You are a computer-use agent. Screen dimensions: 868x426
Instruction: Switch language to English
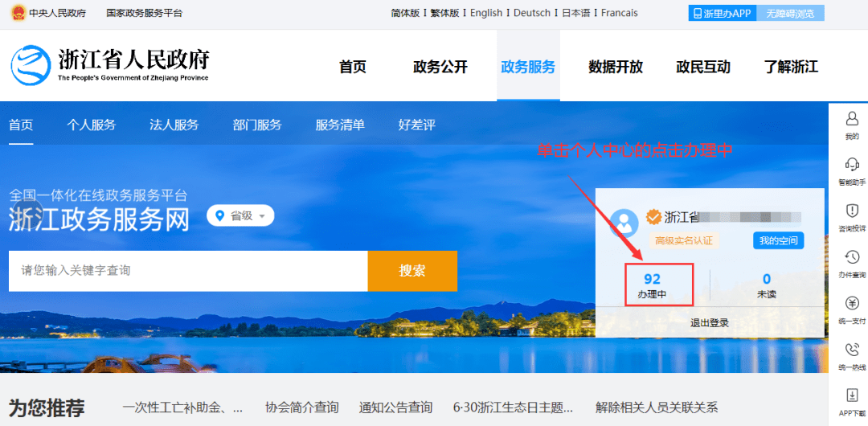[486, 13]
